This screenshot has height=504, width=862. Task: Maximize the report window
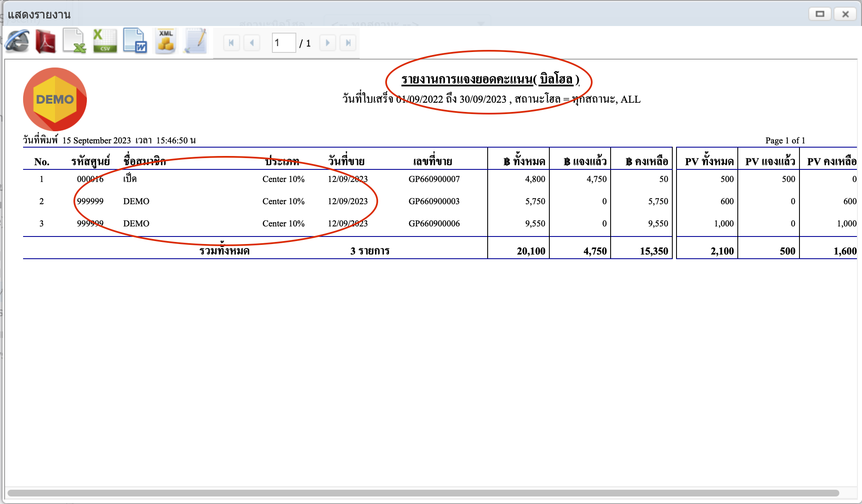tap(820, 14)
